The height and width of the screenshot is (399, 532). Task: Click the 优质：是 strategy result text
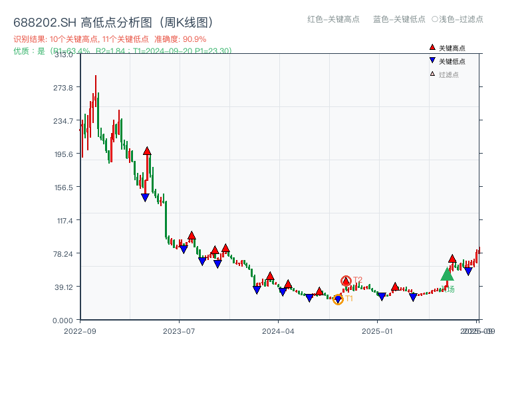coord(30,52)
